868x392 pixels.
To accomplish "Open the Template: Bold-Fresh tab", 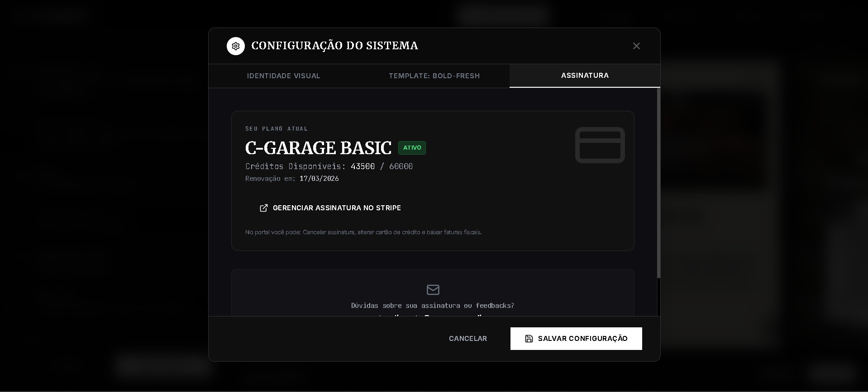I will (x=434, y=76).
